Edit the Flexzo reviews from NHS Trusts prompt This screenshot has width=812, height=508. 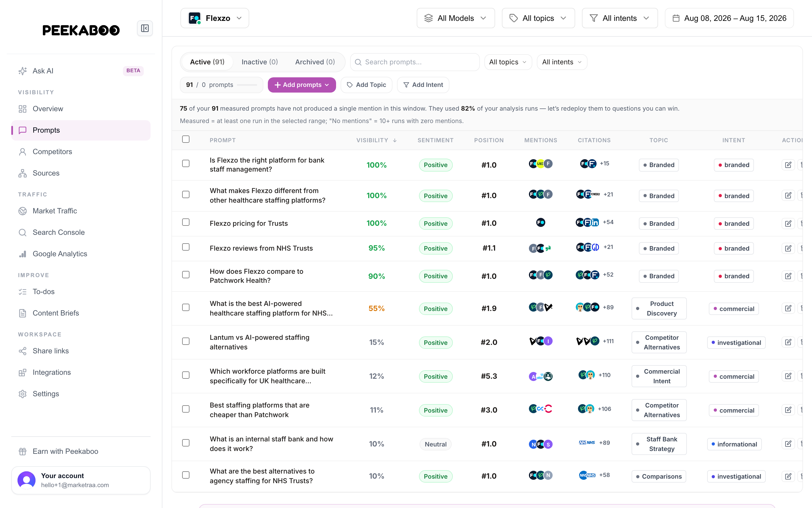pyautogui.click(x=788, y=249)
